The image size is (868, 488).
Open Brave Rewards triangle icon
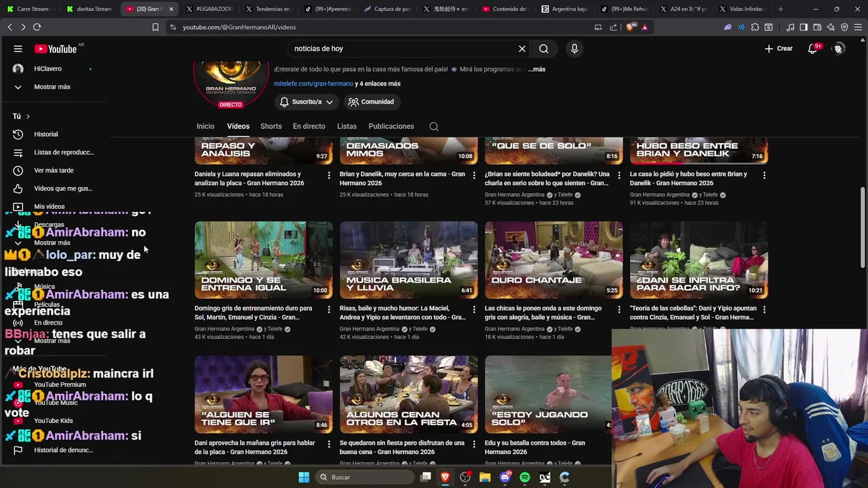pos(645,27)
